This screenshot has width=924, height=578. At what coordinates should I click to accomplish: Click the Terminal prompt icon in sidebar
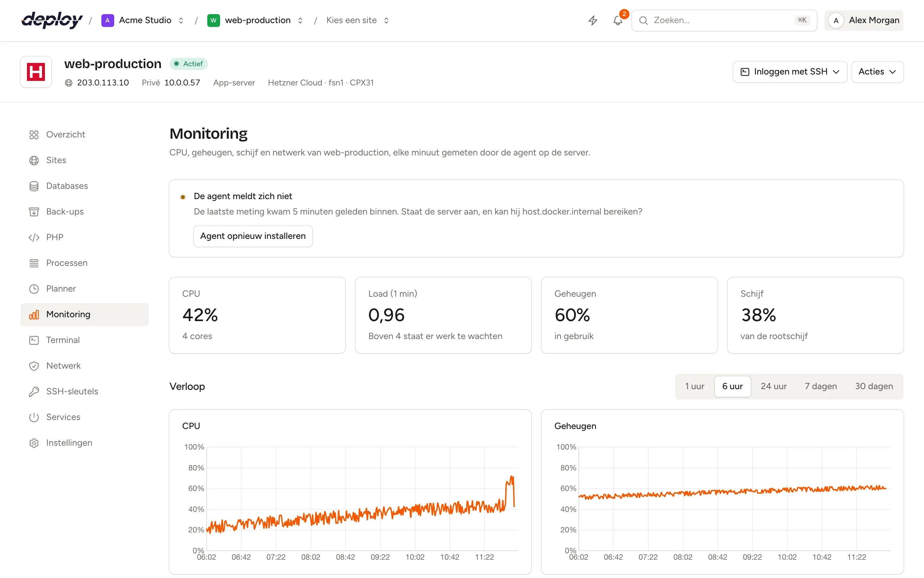point(34,340)
